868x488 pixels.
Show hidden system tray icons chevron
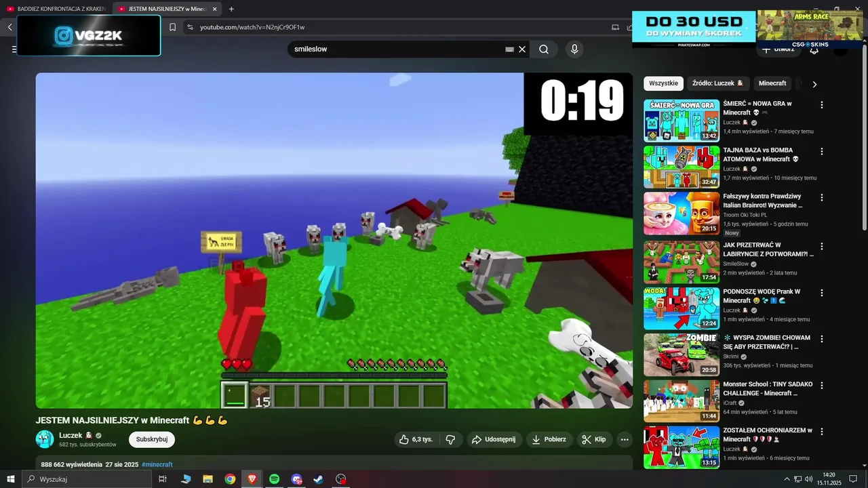tap(787, 479)
